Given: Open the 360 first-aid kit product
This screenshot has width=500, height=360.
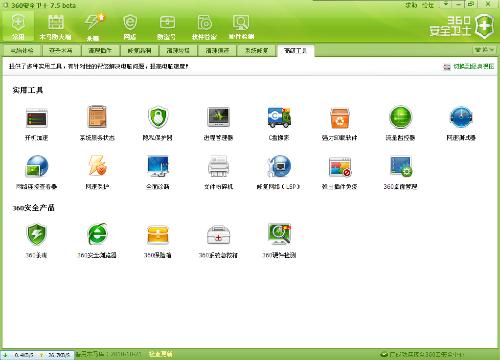Looking at the screenshot, I should click(218, 241).
